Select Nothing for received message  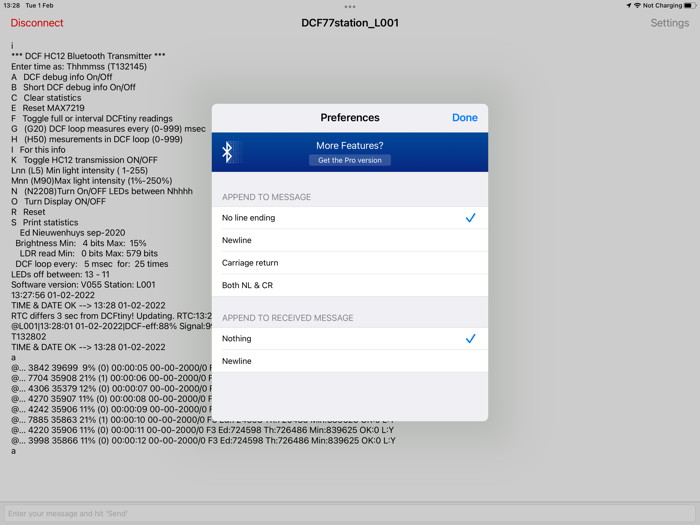pyautogui.click(x=350, y=338)
